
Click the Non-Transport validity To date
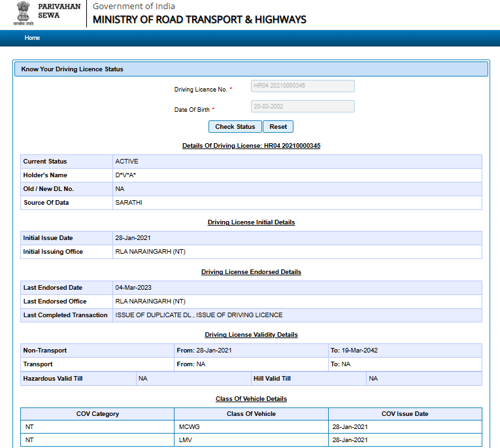pos(354,351)
